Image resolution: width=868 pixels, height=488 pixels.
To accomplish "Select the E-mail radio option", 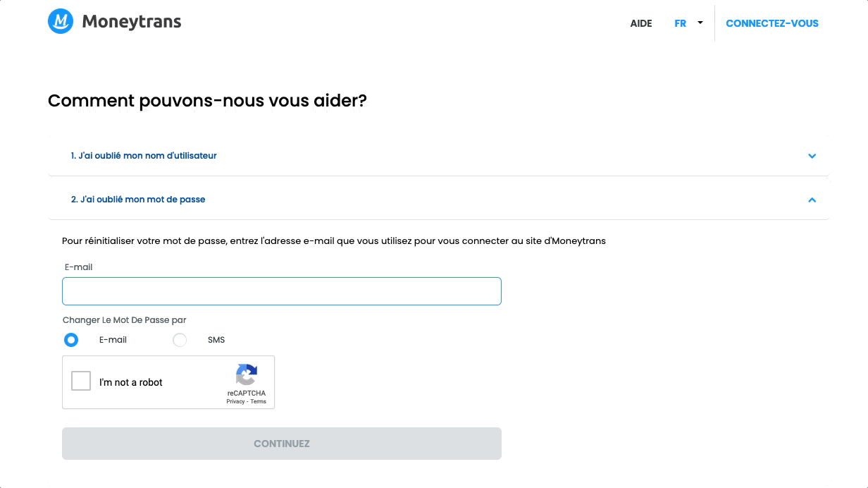I will 71,340.
